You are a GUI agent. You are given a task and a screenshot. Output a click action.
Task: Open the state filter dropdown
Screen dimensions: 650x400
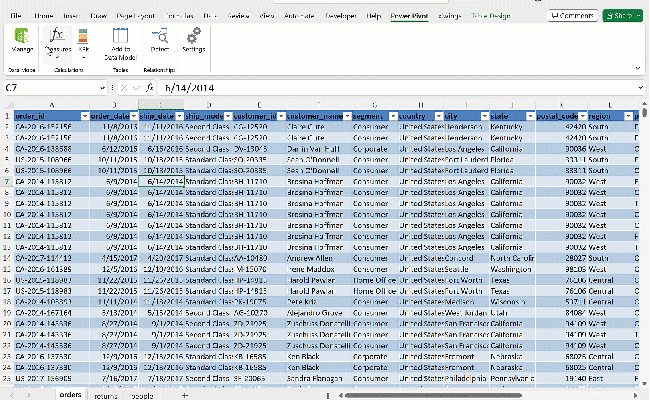(x=530, y=116)
